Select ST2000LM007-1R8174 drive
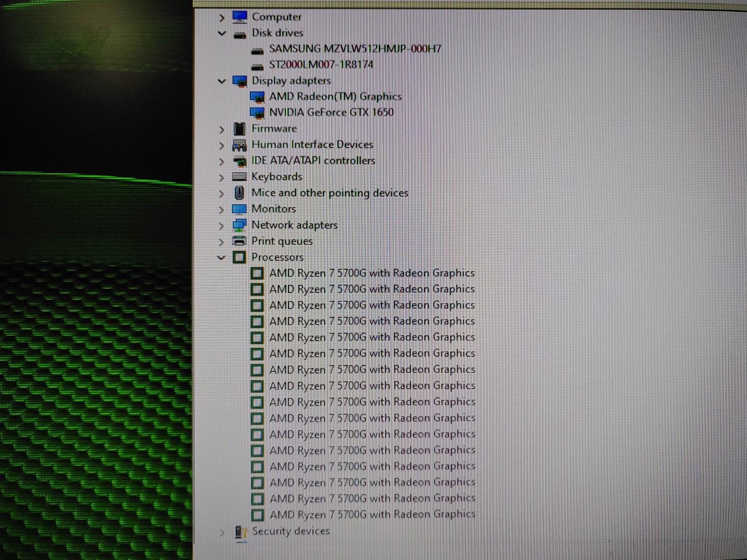This screenshot has width=747, height=560. 321,65
